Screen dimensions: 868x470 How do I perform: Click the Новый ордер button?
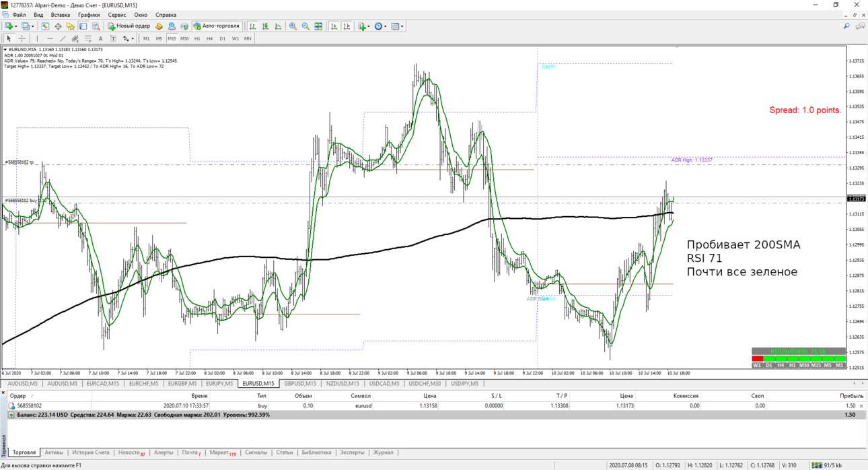coord(129,26)
